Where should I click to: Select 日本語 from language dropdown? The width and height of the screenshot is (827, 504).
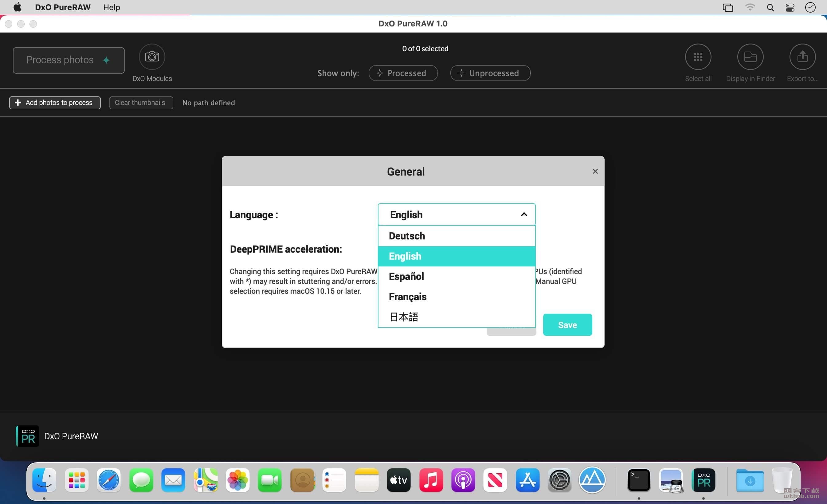point(403,317)
